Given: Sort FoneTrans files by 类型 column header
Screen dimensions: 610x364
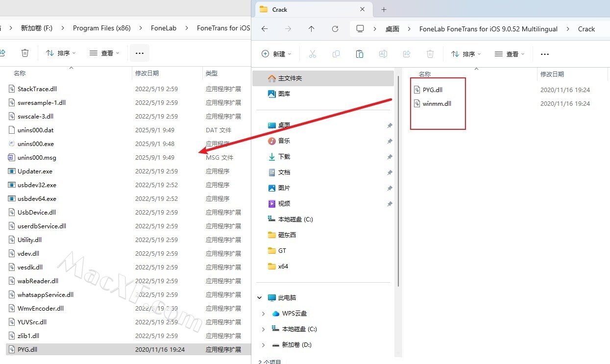Looking at the screenshot, I should tap(211, 73).
